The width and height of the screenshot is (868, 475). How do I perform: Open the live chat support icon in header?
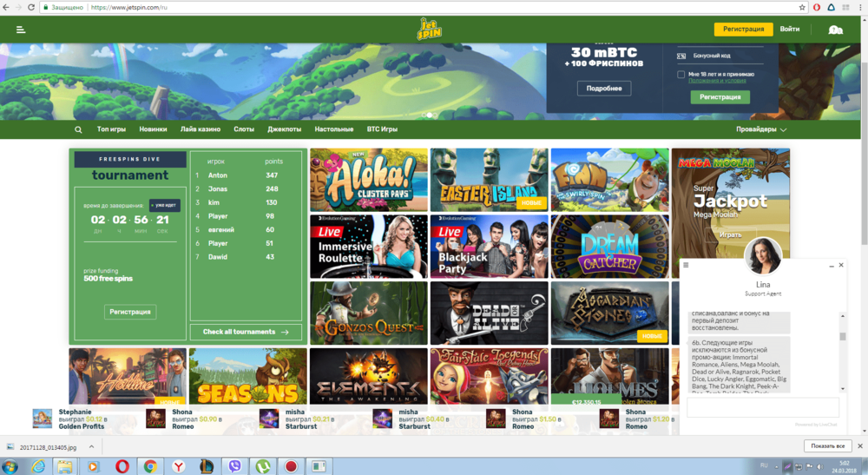(835, 30)
